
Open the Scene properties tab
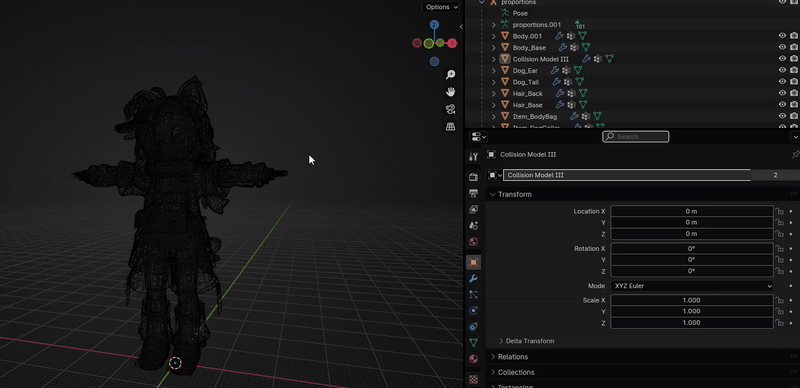473,225
